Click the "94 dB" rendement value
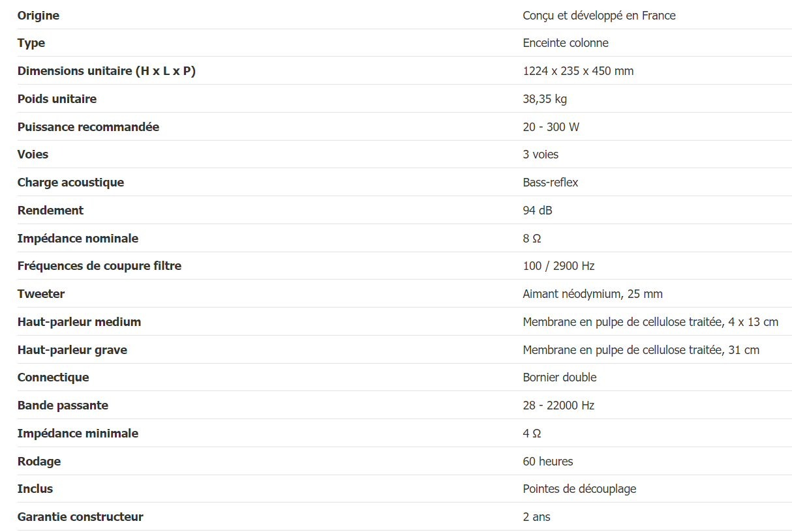The height and width of the screenshot is (532, 792). (x=538, y=211)
